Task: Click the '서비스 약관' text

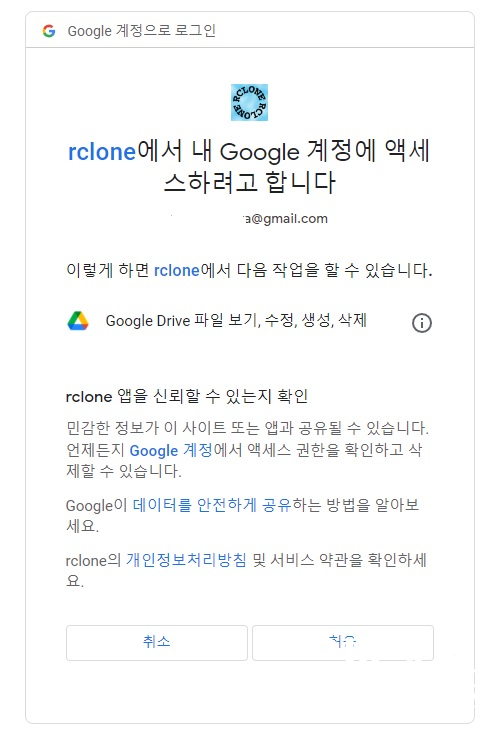Action: point(292,560)
